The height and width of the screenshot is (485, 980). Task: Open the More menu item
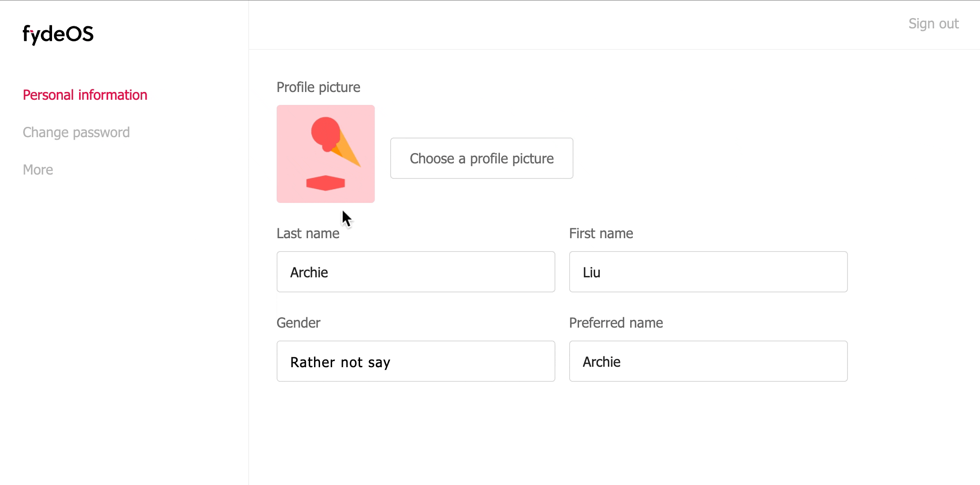coord(38,170)
